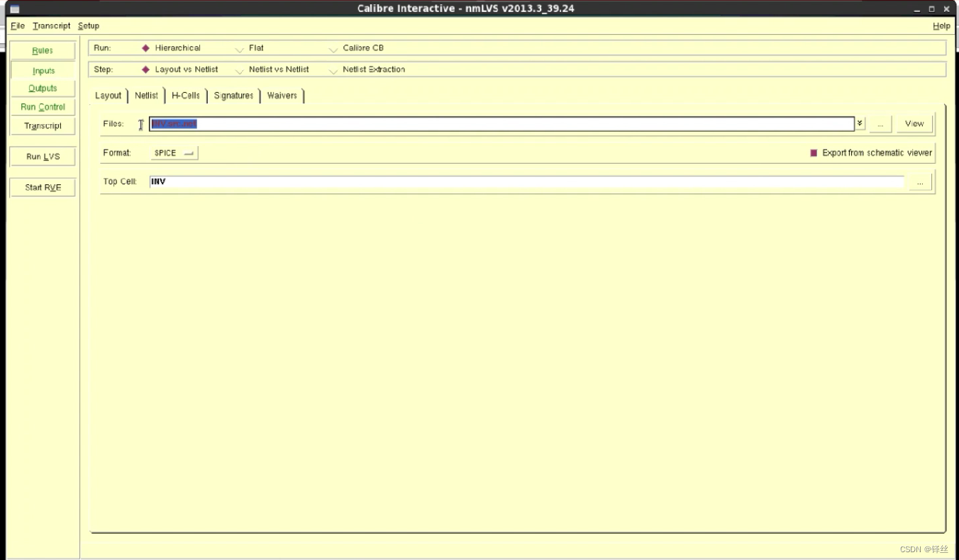Click the Start RVE button
Image resolution: width=959 pixels, height=560 pixels.
43,188
